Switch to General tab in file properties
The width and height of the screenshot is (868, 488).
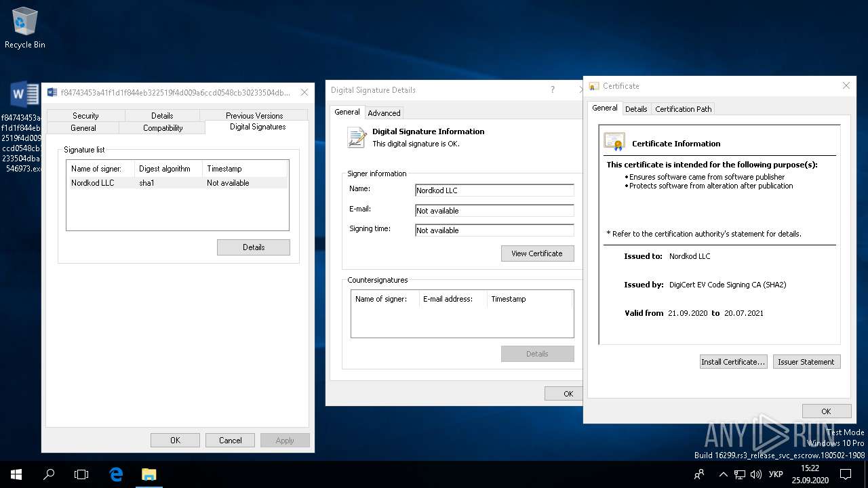point(83,128)
